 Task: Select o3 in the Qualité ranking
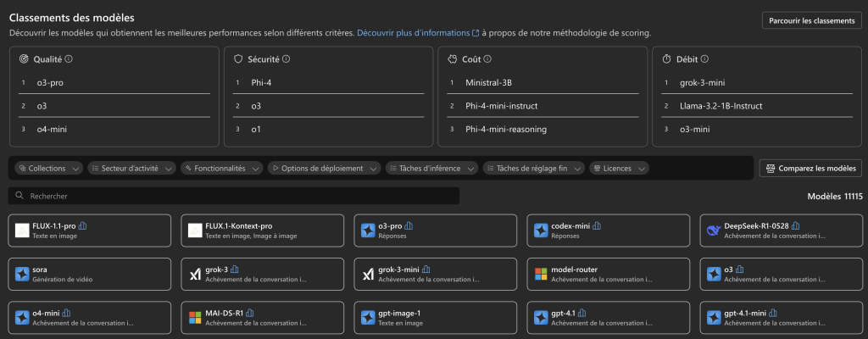point(42,106)
